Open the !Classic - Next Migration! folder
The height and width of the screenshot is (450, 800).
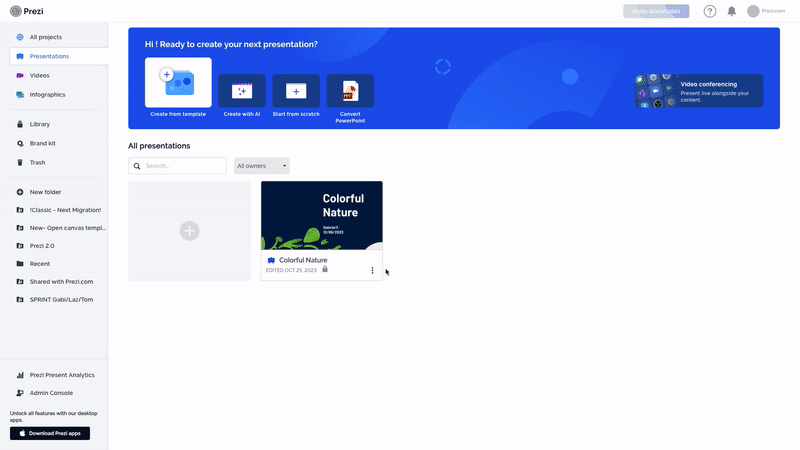click(x=65, y=210)
